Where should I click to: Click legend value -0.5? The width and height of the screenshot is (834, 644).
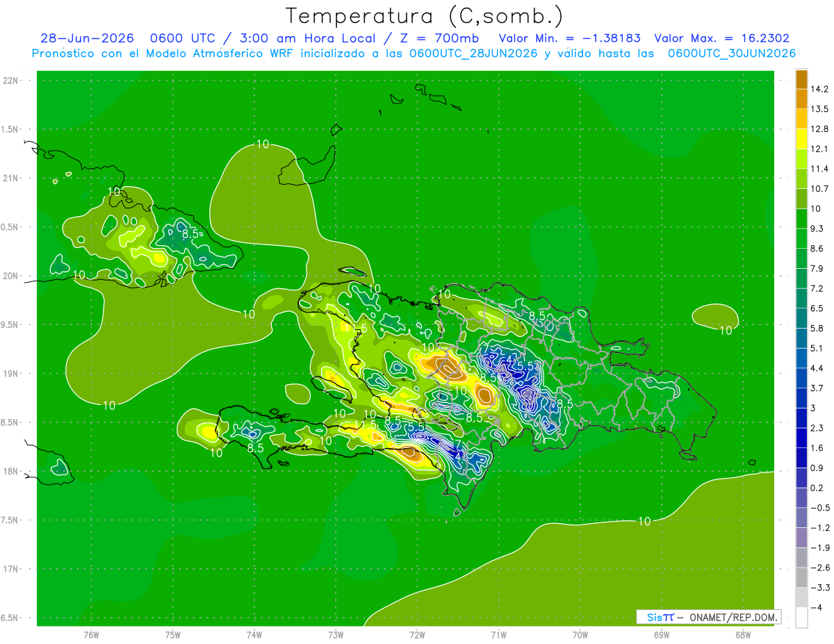(x=819, y=509)
